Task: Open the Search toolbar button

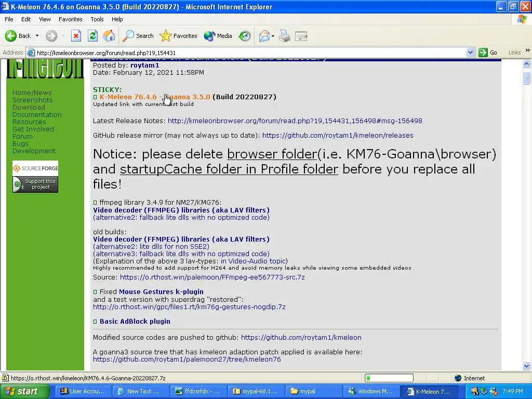Action: [x=138, y=36]
